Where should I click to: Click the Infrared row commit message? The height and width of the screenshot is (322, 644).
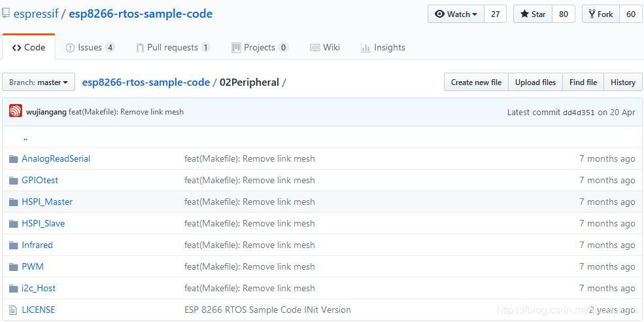(250, 245)
